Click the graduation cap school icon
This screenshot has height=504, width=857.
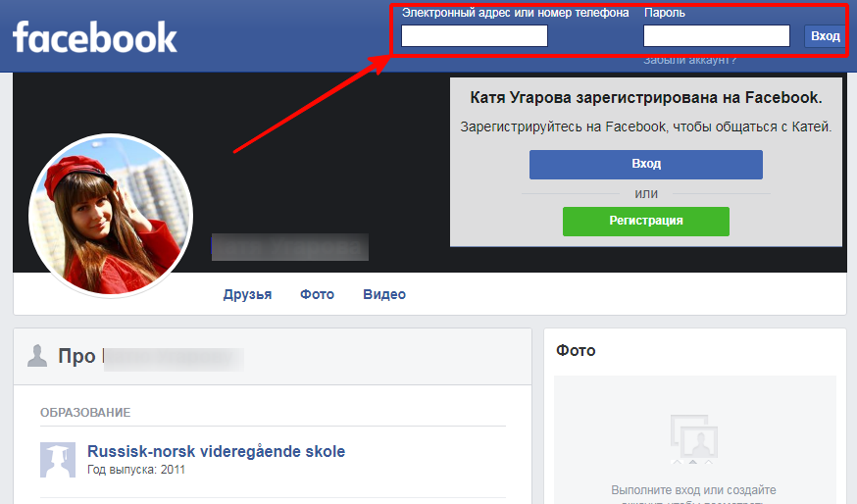[x=58, y=460]
